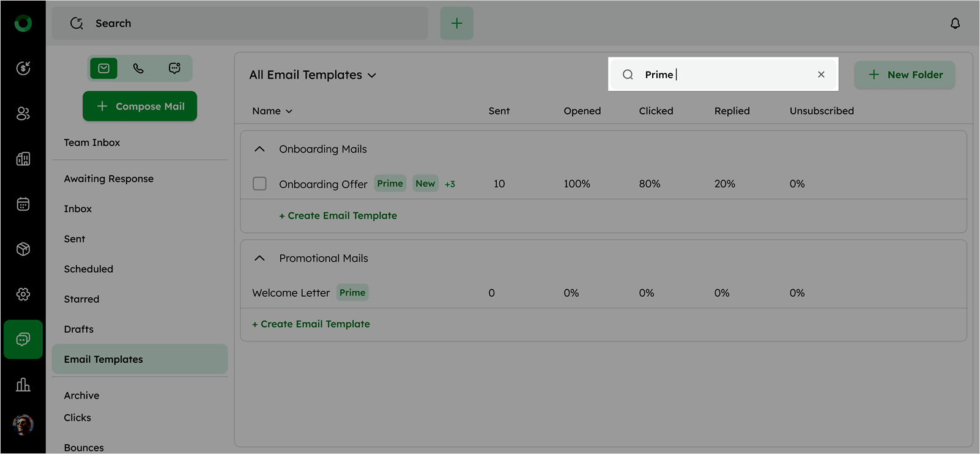Click Create Email Template under Promotional Mails
Screen dimensions: 980x454
(x=311, y=324)
